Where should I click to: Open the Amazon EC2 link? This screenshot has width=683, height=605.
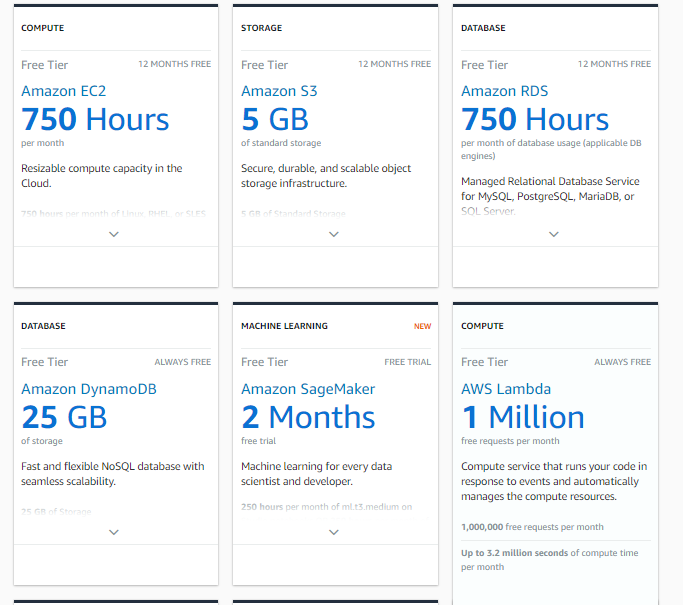click(64, 91)
